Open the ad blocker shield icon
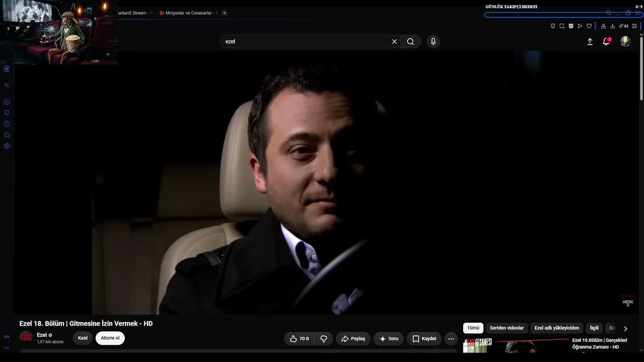This screenshot has width=644, height=362. (571, 26)
